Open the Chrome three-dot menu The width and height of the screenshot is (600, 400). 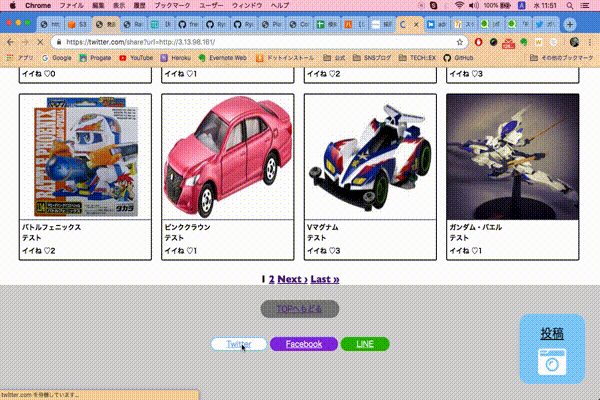[590, 42]
